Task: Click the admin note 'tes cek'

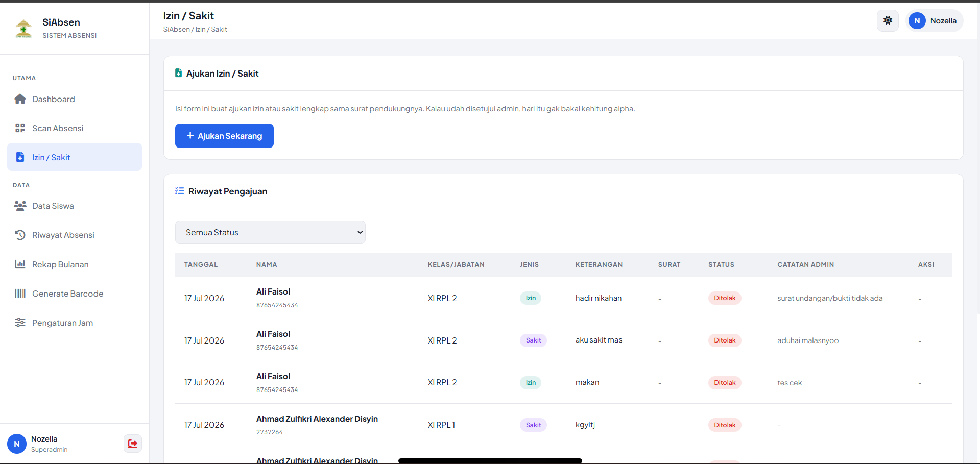Action: pyautogui.click(x=790, y=383)
